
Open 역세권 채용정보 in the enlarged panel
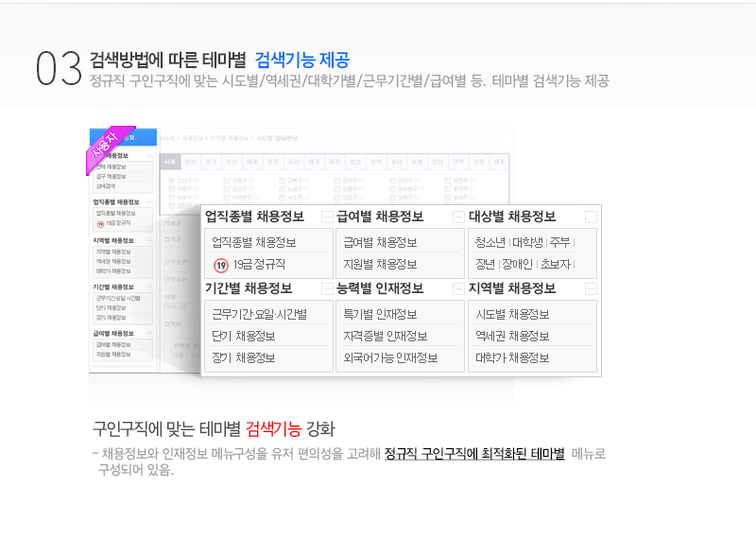[512, 337]
